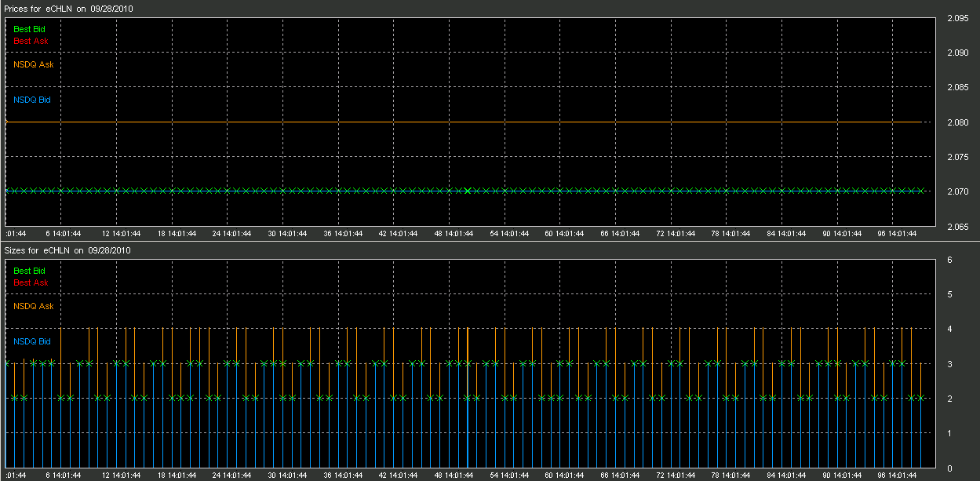Image resolution: width=980 pixels, height=481 pixels.
Task: Click '36 14:01:44' on Prices chart time axis
Action: point(344,233)
